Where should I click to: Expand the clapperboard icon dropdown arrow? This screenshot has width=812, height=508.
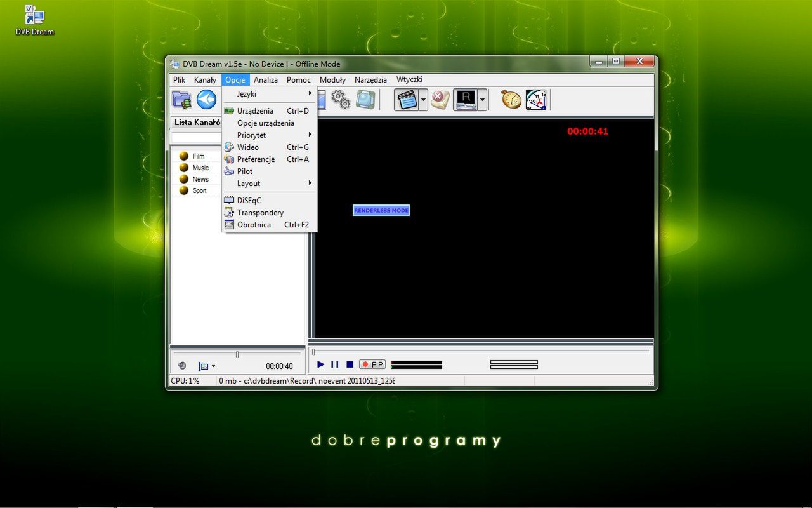pyautogui.click(x=423, y=100)
